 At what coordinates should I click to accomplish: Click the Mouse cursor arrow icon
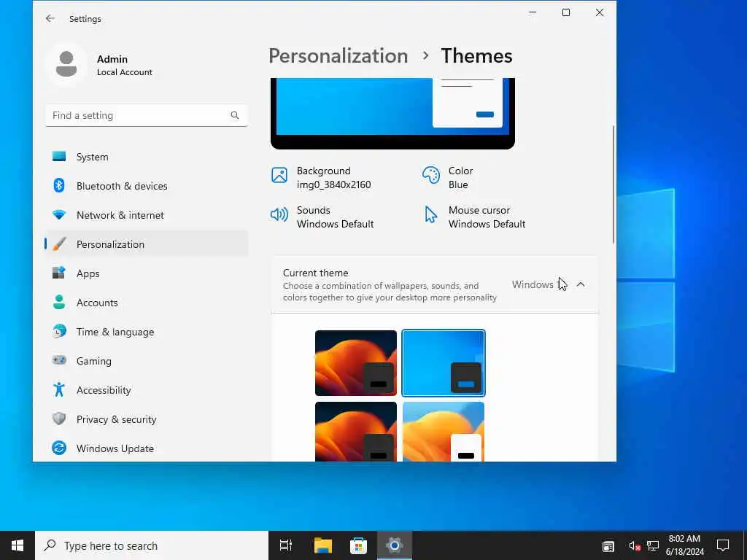(430, 215)
